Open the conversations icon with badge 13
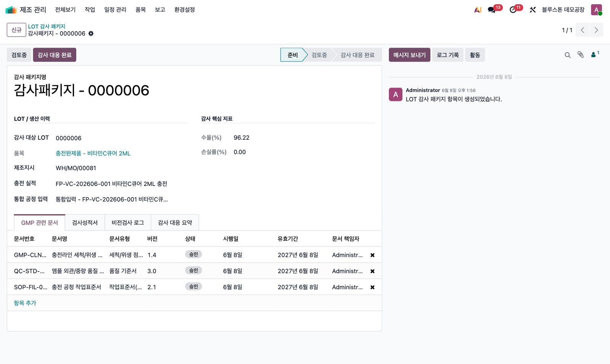610x364 pixels. (492, 10)
